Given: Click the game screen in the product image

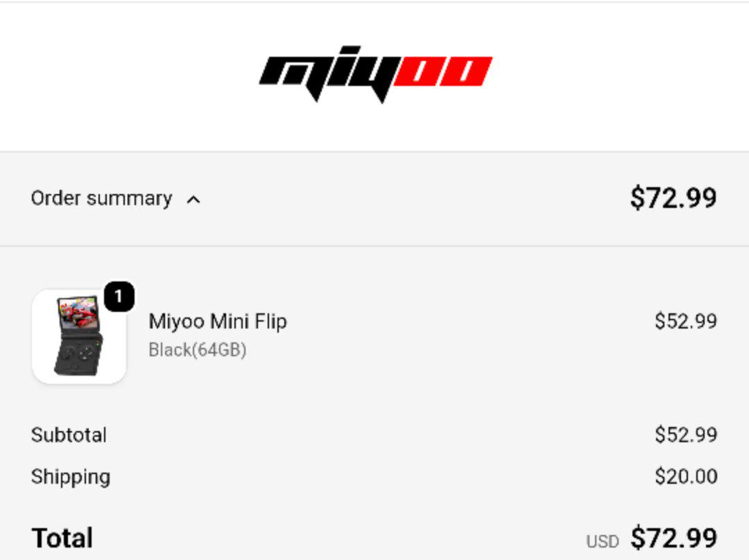Looking at the screenshot, I should [78, 313].
